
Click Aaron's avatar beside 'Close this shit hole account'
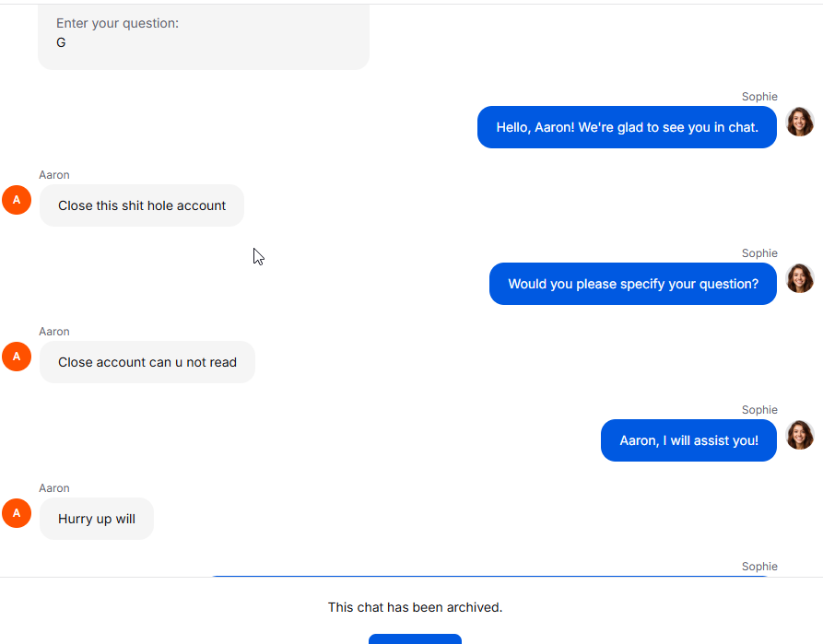click(x=17, y=200)
